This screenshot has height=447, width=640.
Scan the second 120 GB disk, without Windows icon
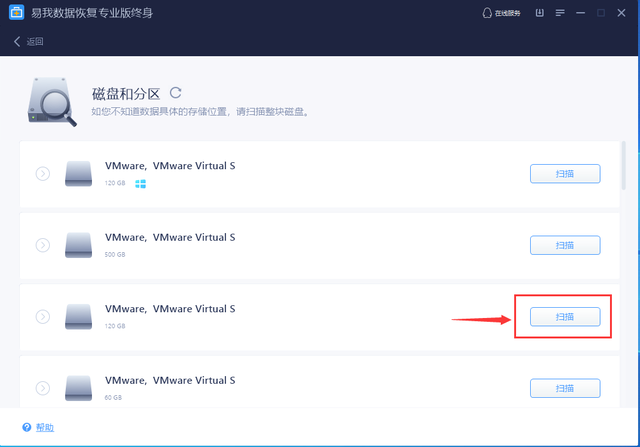click(x=565, y=317)
